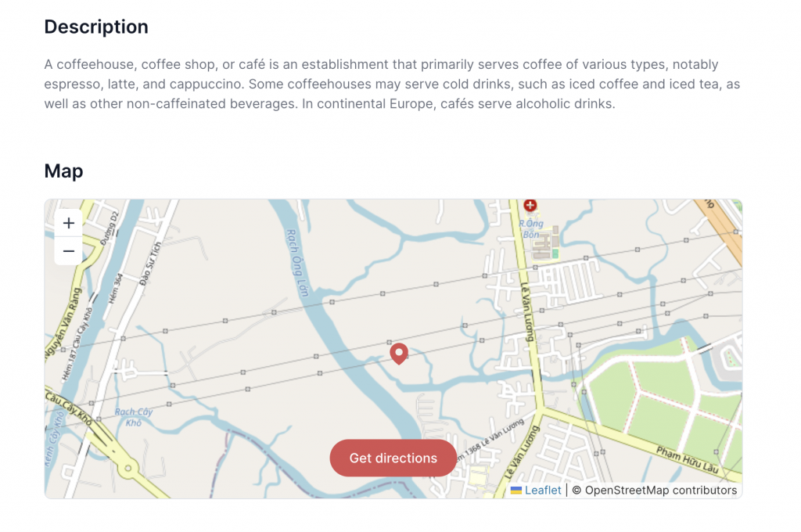Zoom out of the map
801x532 pixels.
[x=69, y=251]
